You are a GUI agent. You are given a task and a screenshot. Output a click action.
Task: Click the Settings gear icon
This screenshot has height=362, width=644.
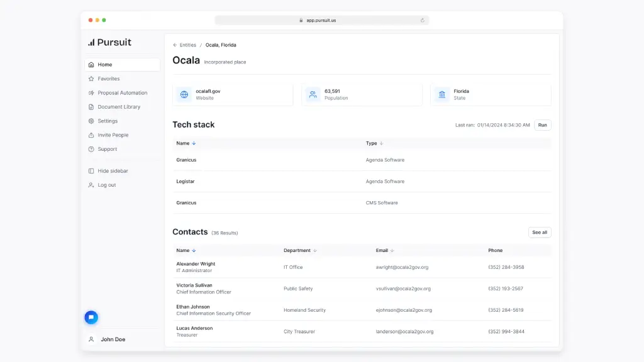[x=91, y=121]
